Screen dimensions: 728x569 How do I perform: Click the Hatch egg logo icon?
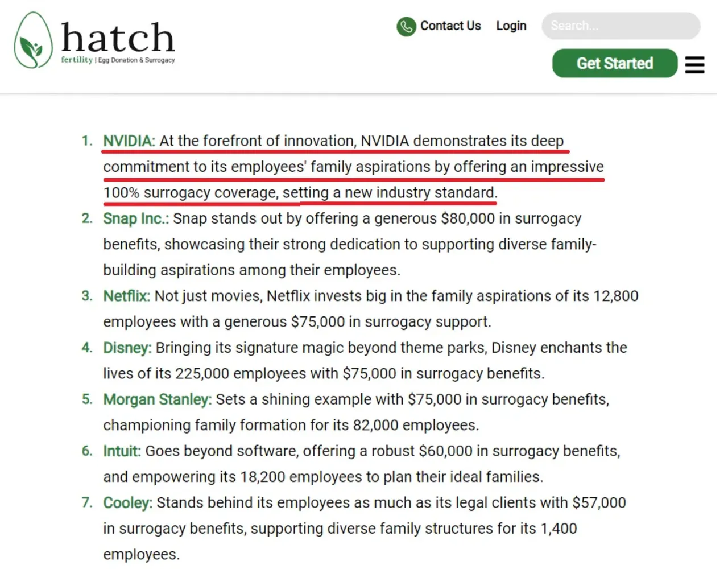coord(33,40)
